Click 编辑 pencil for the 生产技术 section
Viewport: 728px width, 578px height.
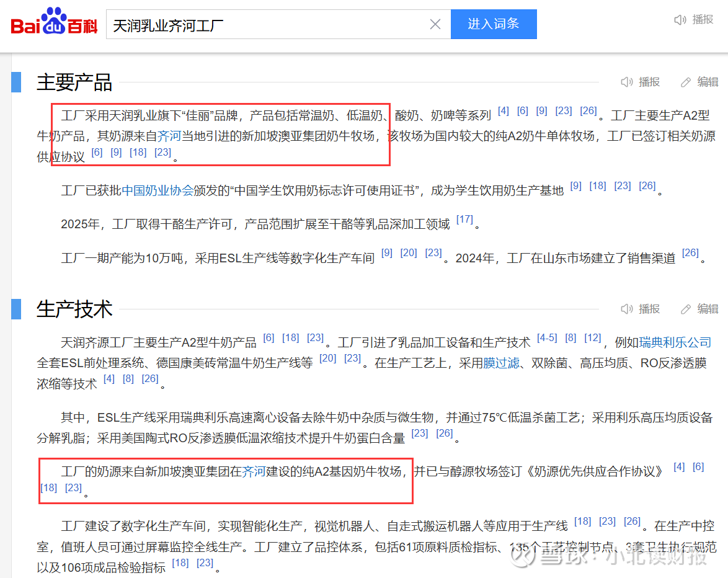(699, 309)
